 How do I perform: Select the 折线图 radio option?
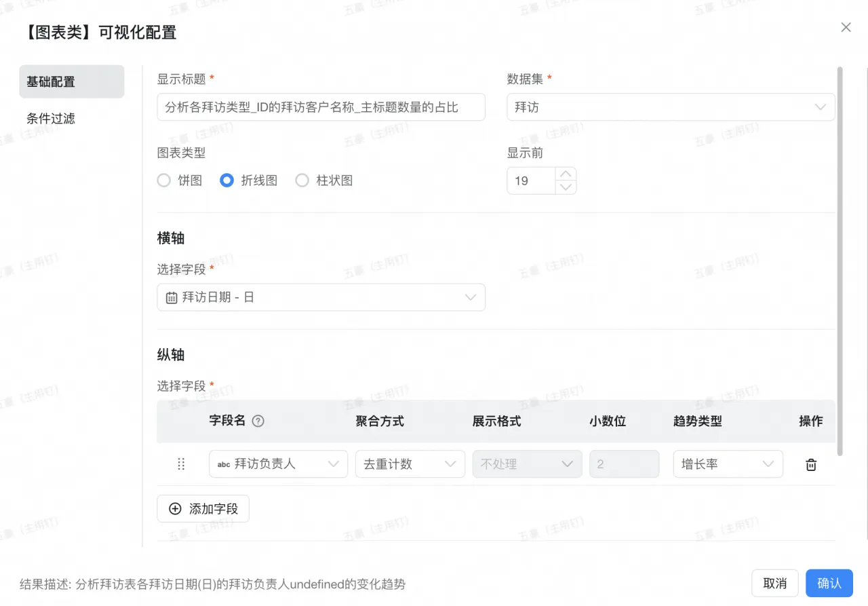(227, 181)
